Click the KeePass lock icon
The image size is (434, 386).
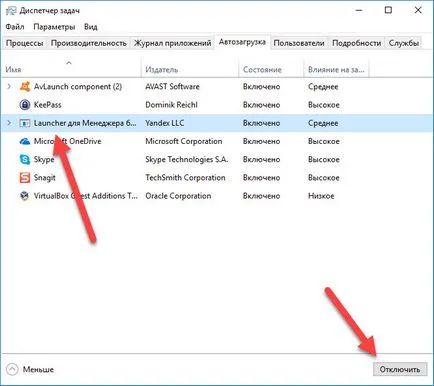(x=25, y=105)
